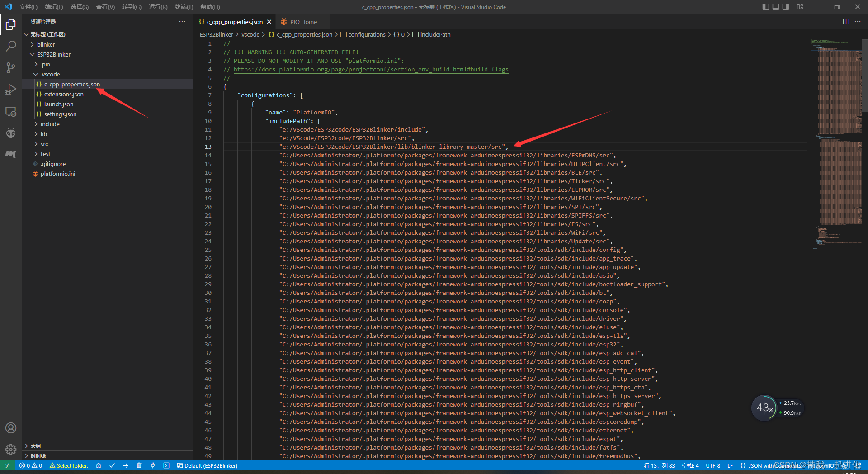Click the minimap code overview
This screenshot has height=474, width=868.
tap(836, 145)
